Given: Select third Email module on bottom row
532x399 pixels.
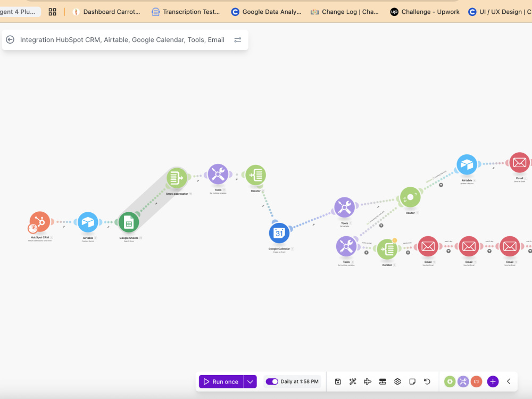Looking at the screenshot, I should [x=510, y=246].
